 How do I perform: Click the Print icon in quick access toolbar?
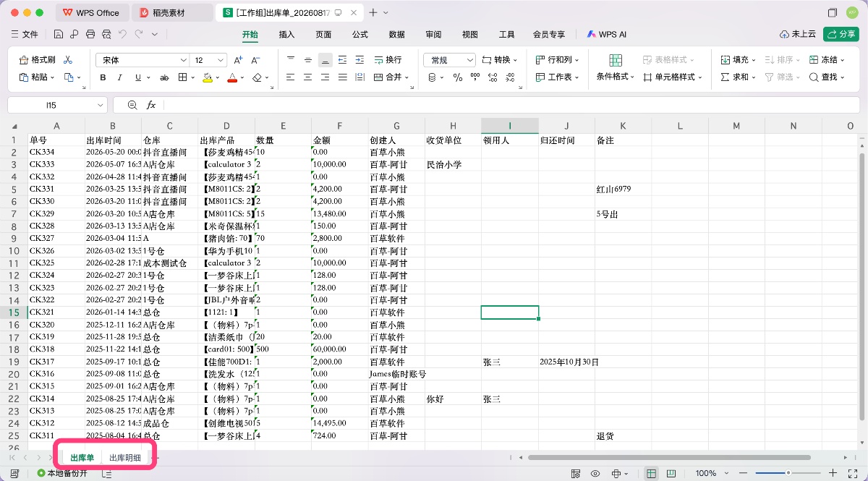point(90,34)
